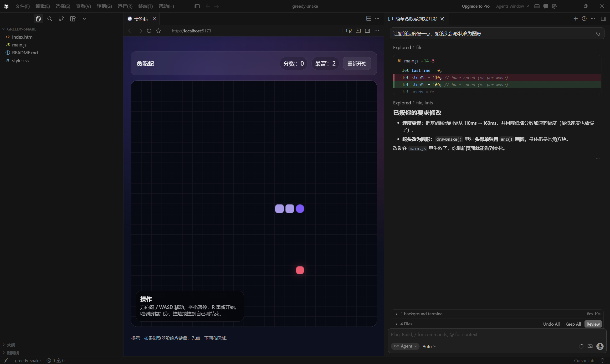The width and height of the screenshot is (610, 364).
Task: Open the Extensions view icon
Action: (x=73, y=19)
